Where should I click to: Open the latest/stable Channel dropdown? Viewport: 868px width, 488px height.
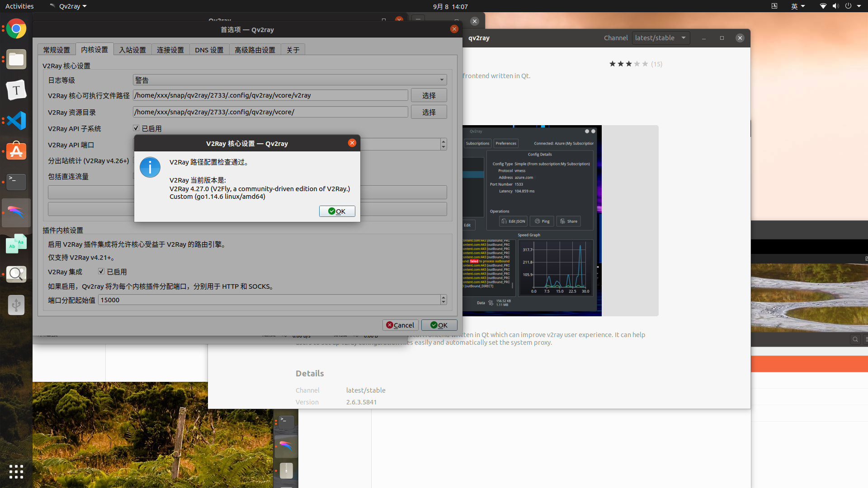pyautogui.click(x=660, y=38)
